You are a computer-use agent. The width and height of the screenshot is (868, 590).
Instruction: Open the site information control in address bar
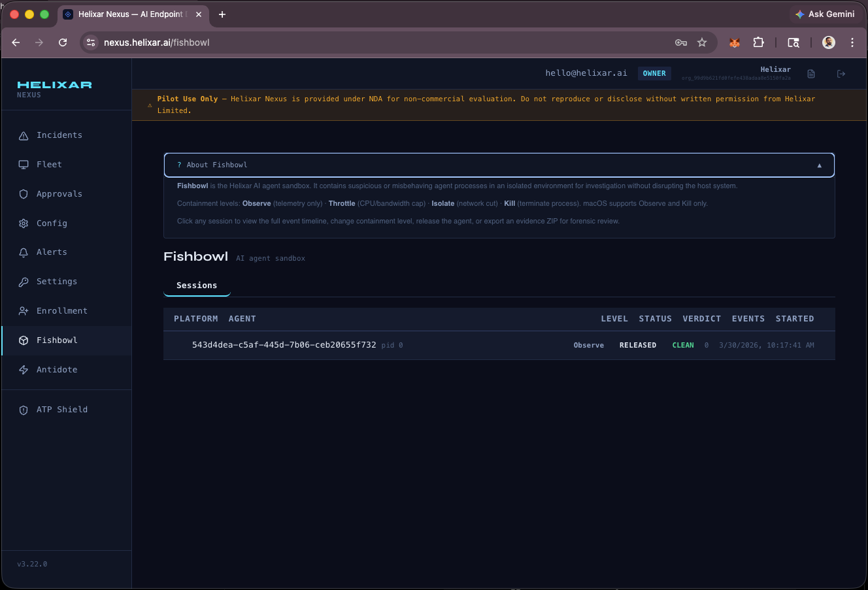point(92,42)
